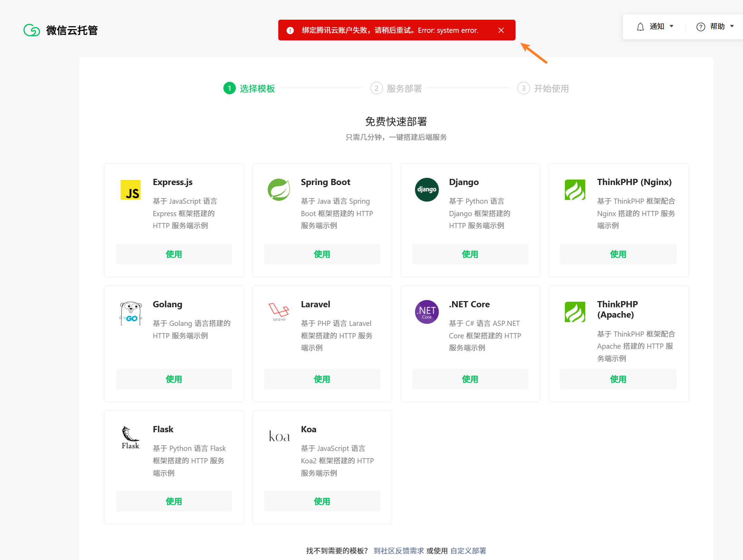This screenshot has height=560, width=743.
Task: Use the ThinkPHP (Nginx) template
Action: click(x=618, y=254)
